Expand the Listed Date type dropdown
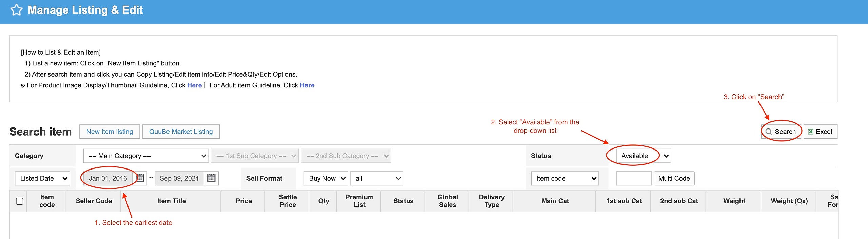 click(42, 179)
